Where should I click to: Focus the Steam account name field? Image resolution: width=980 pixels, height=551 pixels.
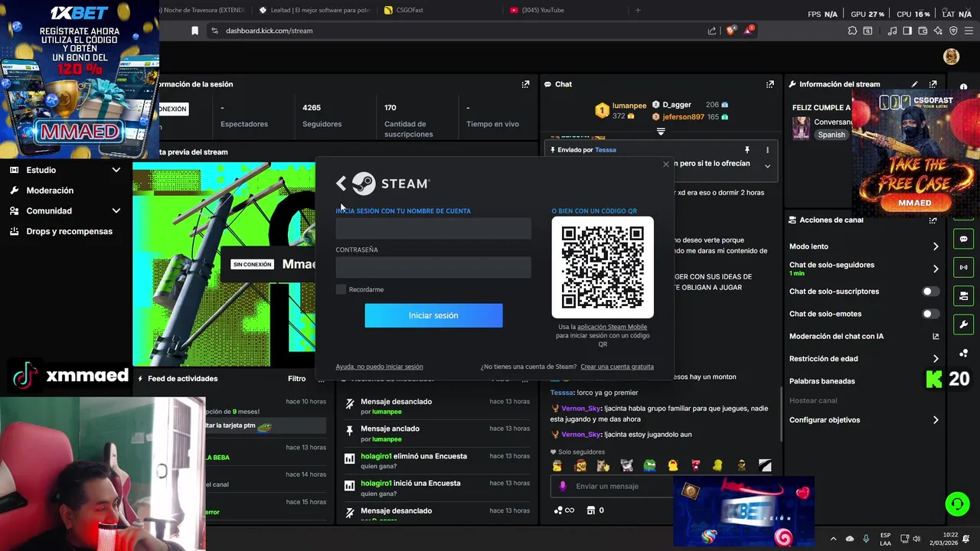point(433,228)
